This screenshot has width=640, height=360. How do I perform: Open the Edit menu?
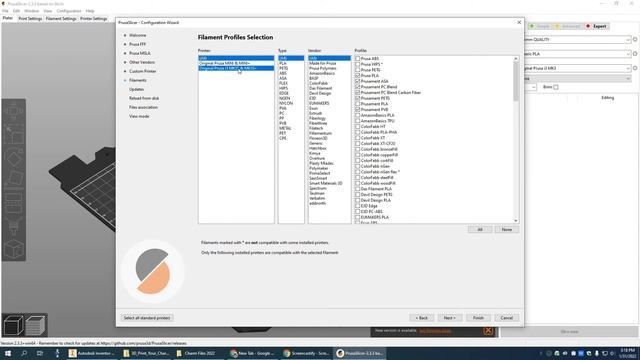tap(16, 11)
